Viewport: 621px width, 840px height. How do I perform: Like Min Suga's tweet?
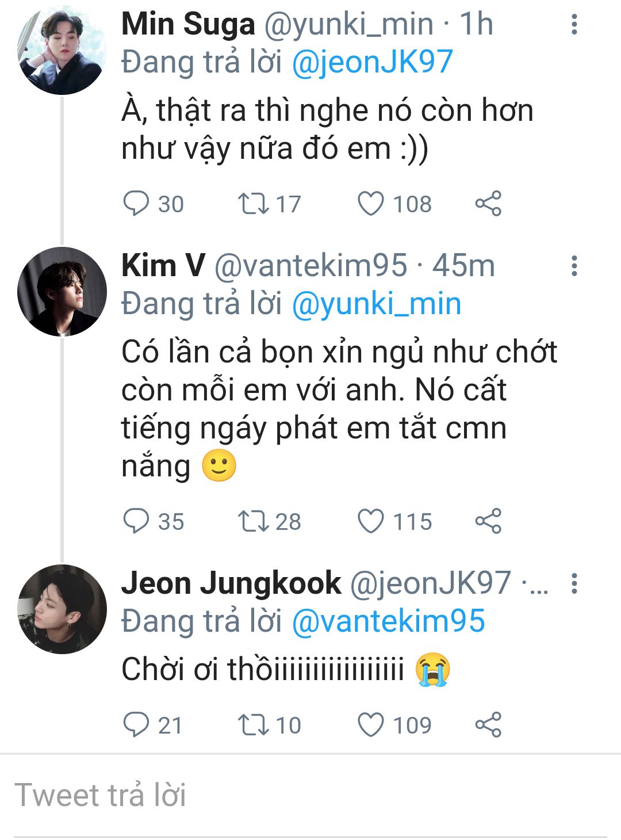tap(371, 204)
